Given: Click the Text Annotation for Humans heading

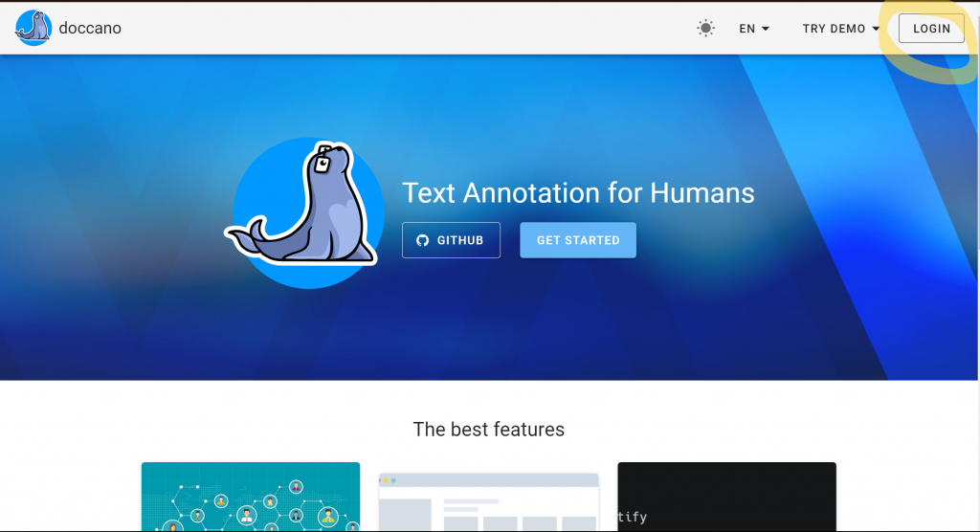Looking at the screenshot, I should 578,192.
